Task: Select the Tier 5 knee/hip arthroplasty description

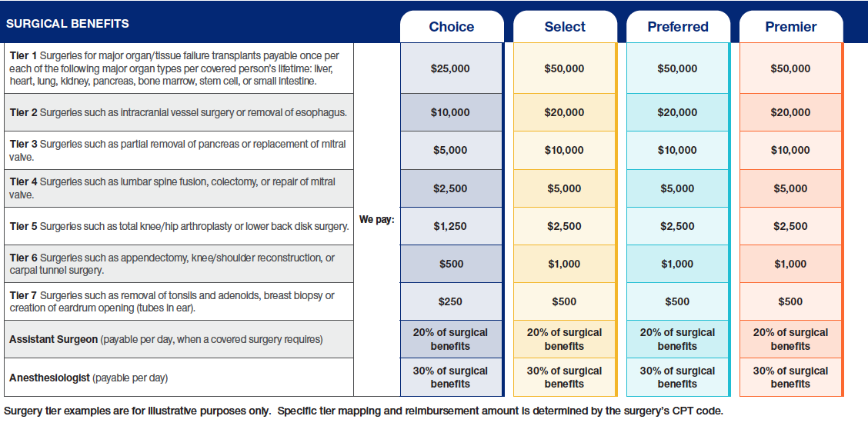Action: tap(177, 226)
